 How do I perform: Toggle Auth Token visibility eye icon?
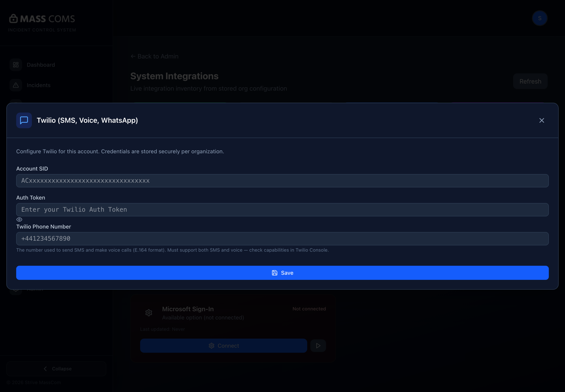pyautogui.click(x=19, y=220)
